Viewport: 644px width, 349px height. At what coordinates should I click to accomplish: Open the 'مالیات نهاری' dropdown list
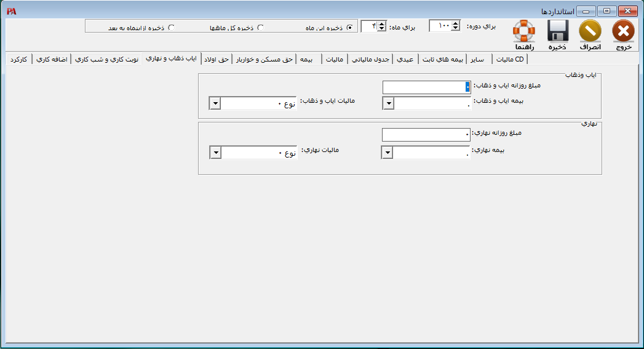(x=215, y=152)
